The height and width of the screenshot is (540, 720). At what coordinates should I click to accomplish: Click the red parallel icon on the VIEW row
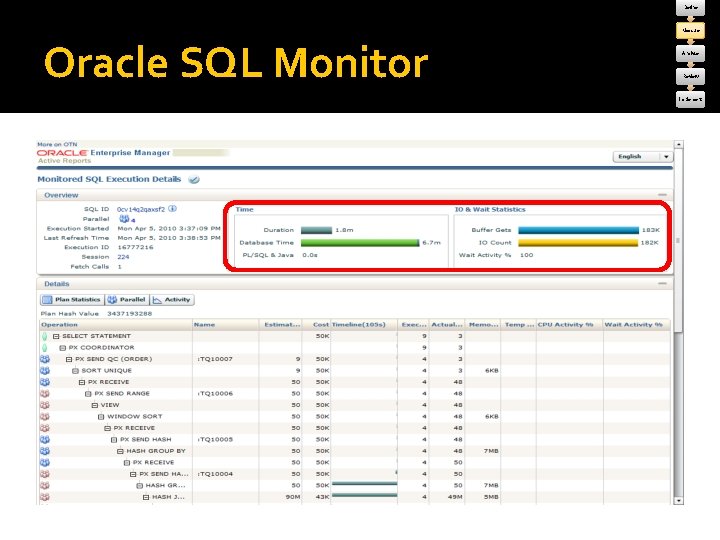[x=45, y=405]
